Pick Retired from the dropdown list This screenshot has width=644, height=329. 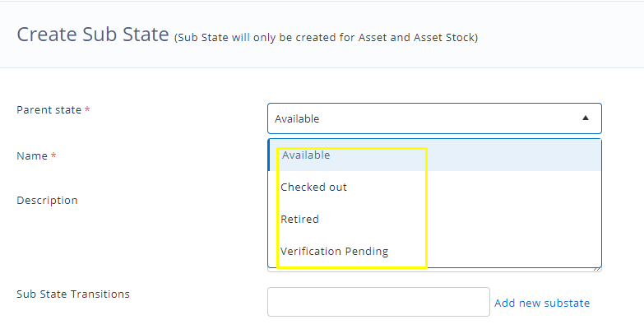[300, 220]
